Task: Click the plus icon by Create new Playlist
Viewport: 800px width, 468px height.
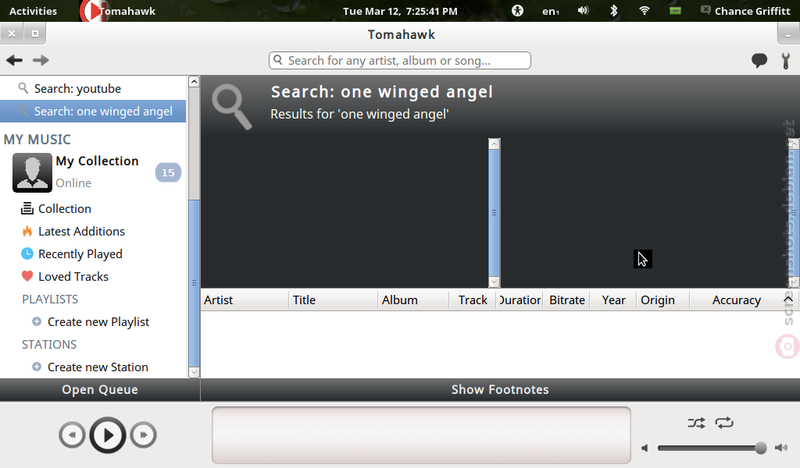Action: (x=37, y=322)
